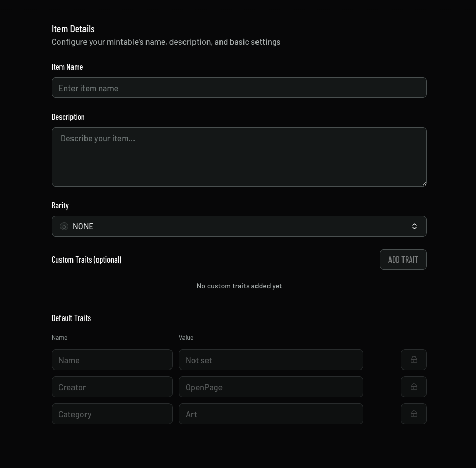Select the Creator trait name input
This screenshot has width=476, height=468.
point(112,387)
